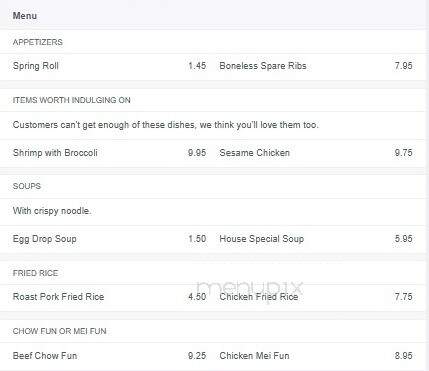Select Boneless Spare Ribs item
This screenshot has height=371, width=429.
263,66
